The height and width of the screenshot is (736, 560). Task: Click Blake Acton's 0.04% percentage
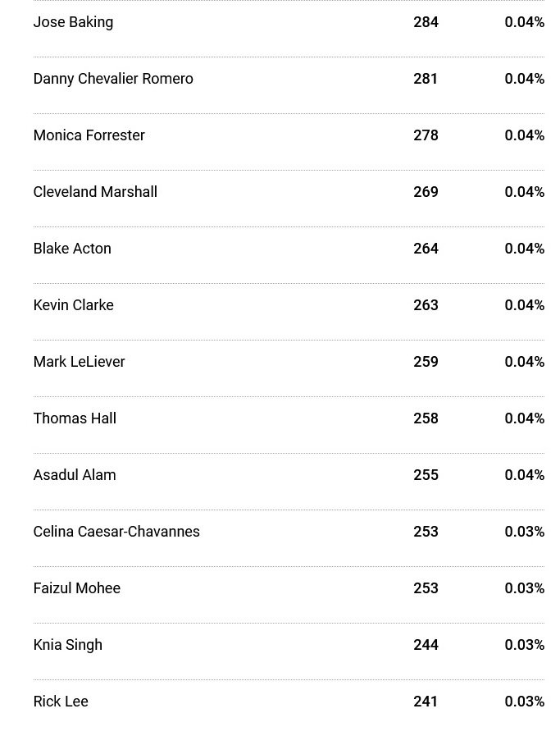tap(525, 249)
